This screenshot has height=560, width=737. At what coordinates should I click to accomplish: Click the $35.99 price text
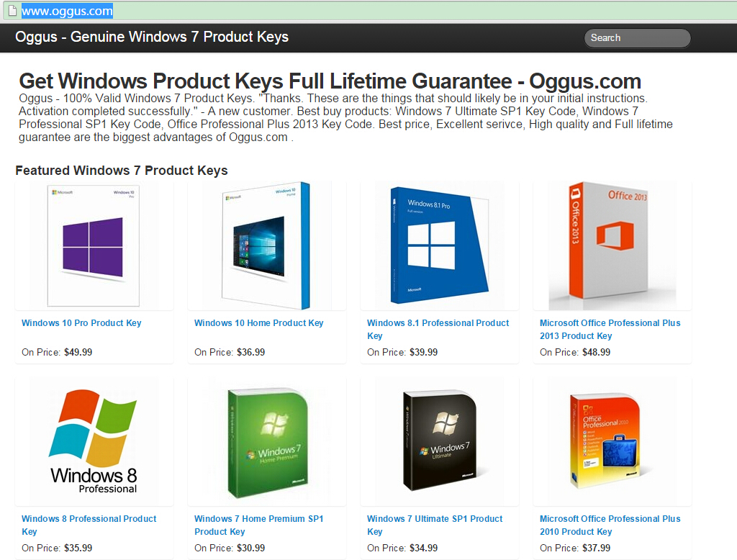(x=78, y=548)
